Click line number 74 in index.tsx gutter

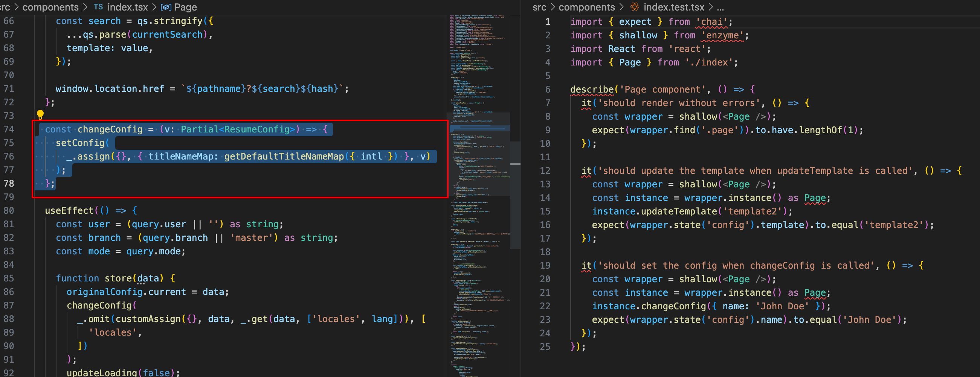tap(9, 129)
